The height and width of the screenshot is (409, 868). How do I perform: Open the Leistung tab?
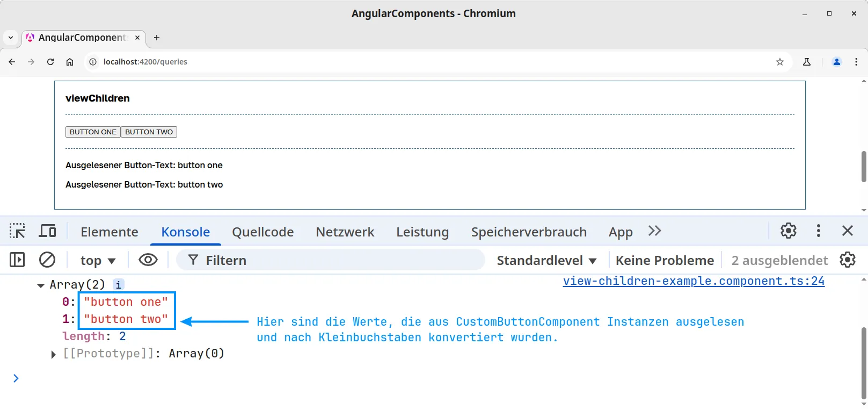tap(422, 232)
